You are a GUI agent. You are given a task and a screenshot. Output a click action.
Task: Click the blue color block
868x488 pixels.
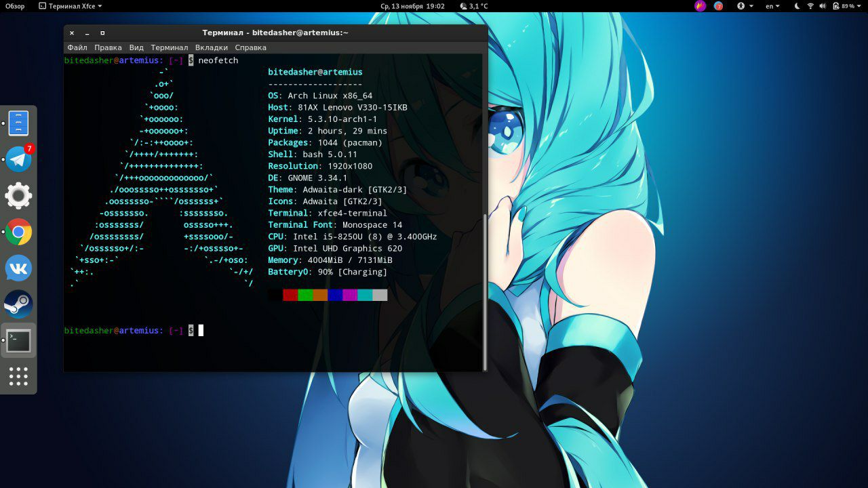[335, 295]
